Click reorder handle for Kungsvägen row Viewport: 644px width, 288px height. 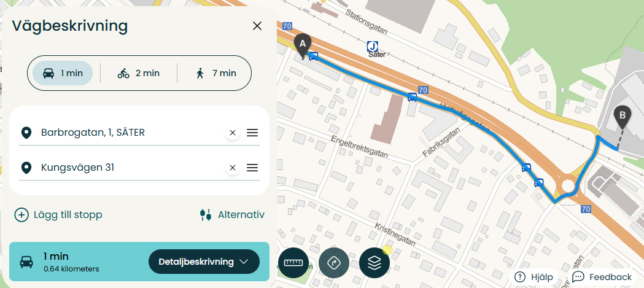[252, 168]
